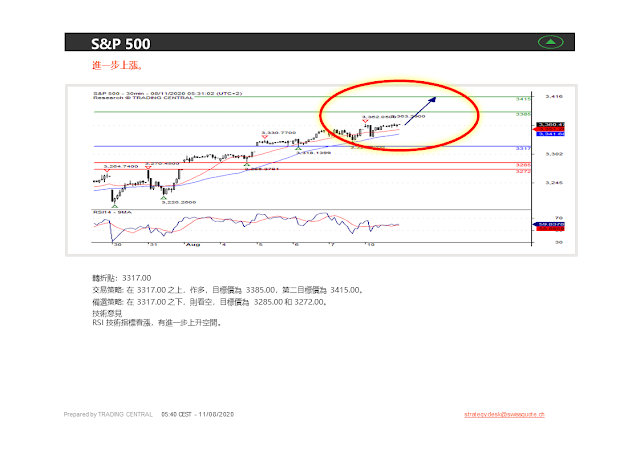Viewport: 640px width, 453px height.
Task: Click the RSI technical comment line
Action: coord(157,323)
